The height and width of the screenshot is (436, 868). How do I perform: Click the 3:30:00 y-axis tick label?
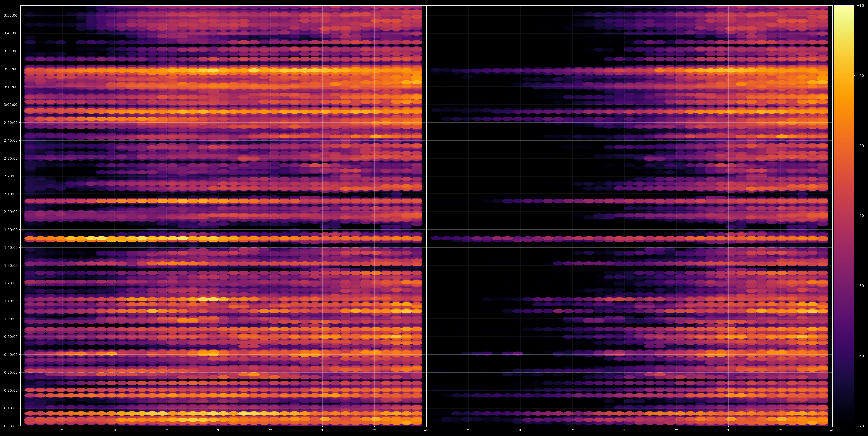[x=10, y=51]
